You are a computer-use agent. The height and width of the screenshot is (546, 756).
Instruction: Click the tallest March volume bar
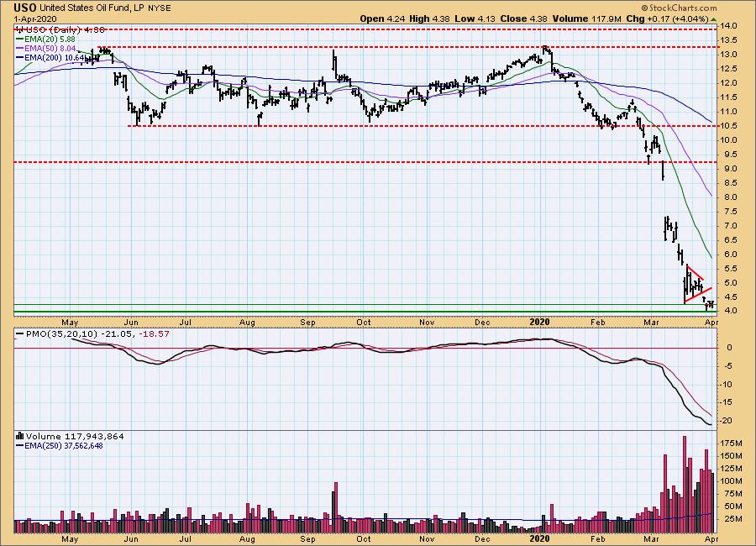(684, 485)
